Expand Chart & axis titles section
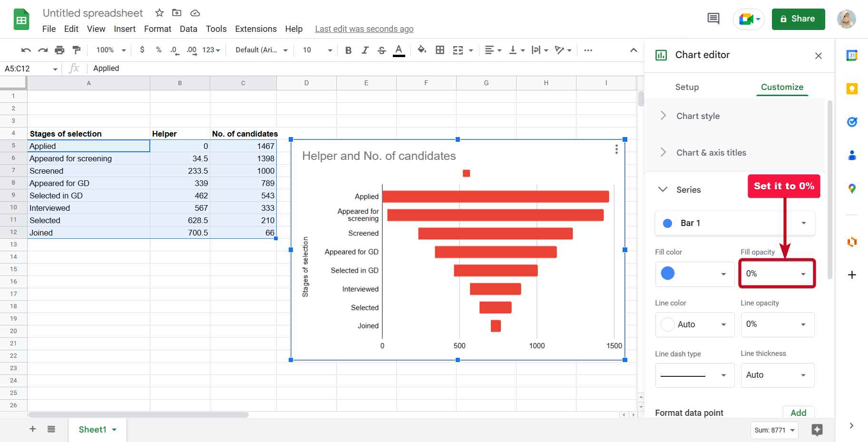This screenshot has width=868, height=442. tap(735, 153)
